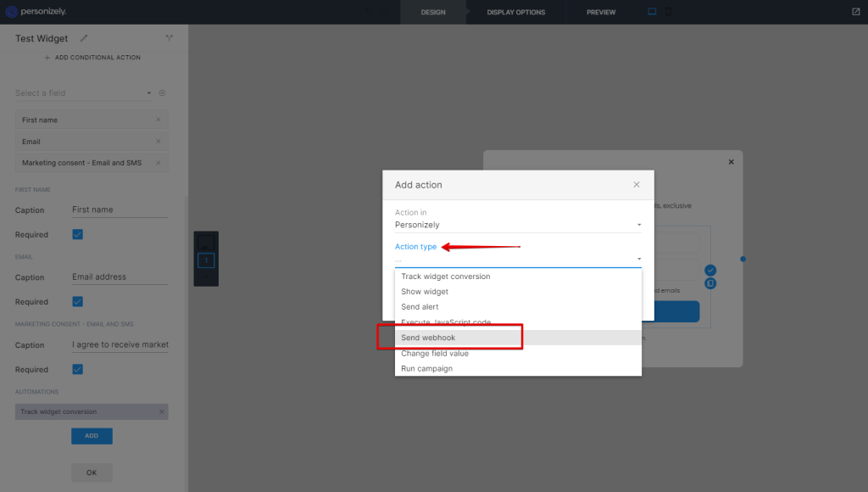Select Run campaign action type
The width and height of the screenshot is (868, 492).
(427, 368)
